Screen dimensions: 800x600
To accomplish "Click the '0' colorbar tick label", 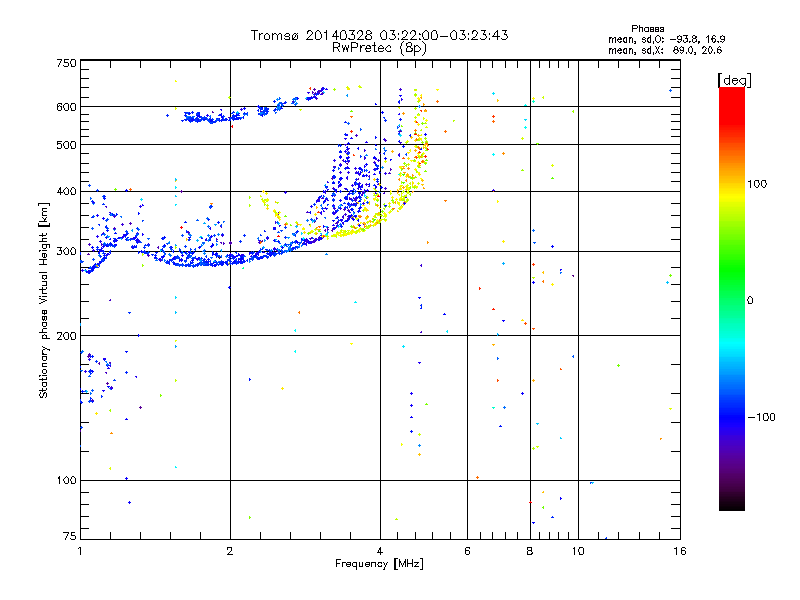I will coord(750,301).
